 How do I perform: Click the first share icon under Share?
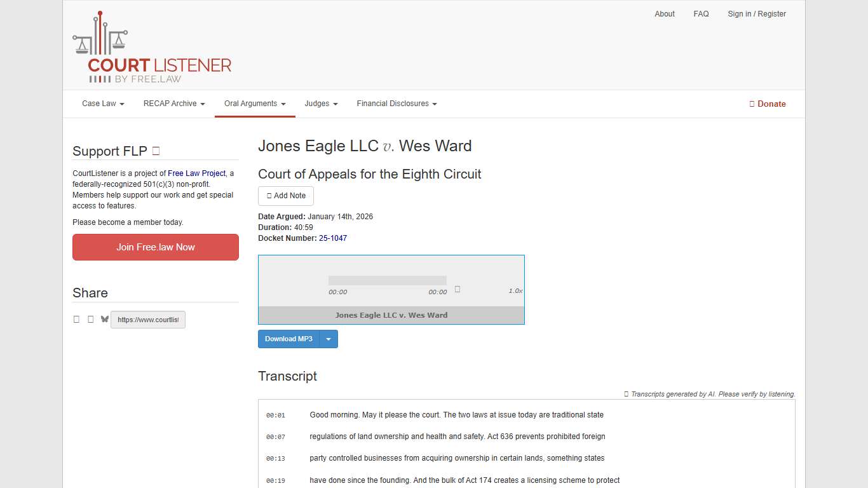pos(76,319)
